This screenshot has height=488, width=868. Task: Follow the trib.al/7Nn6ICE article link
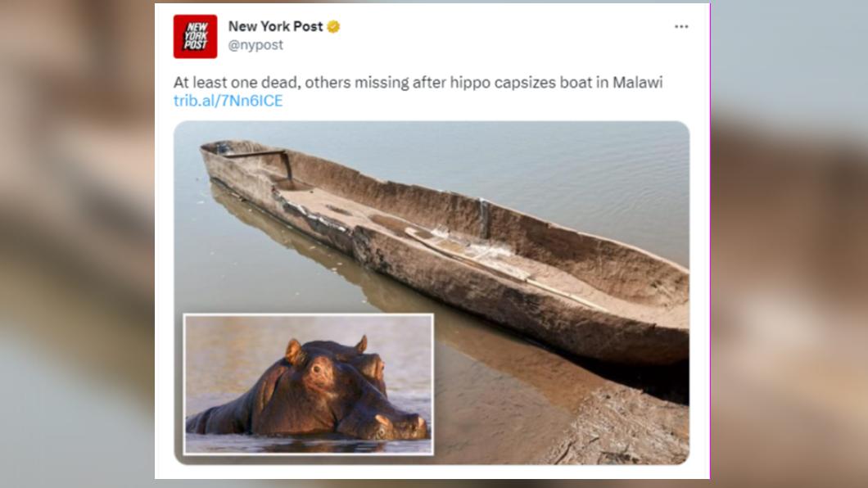tap(228, 101)
